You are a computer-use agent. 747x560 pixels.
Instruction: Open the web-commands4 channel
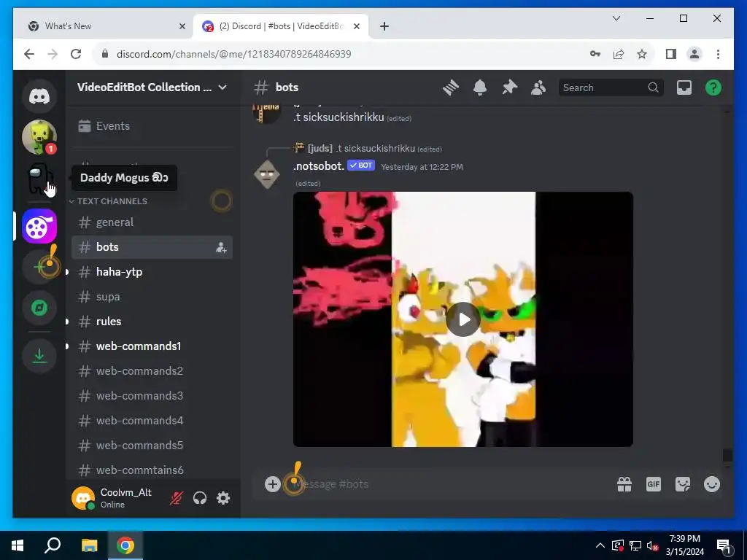tap(152, 421)
